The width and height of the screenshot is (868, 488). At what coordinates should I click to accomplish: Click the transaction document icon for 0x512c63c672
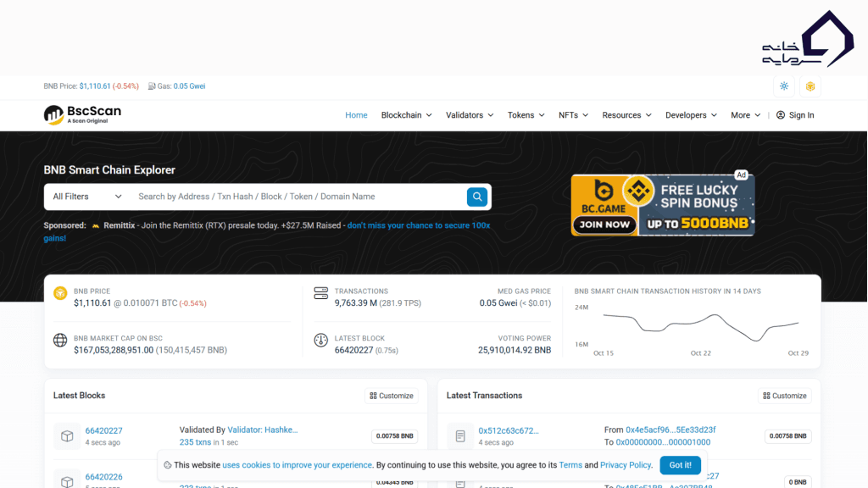click(x=460, y=436)
